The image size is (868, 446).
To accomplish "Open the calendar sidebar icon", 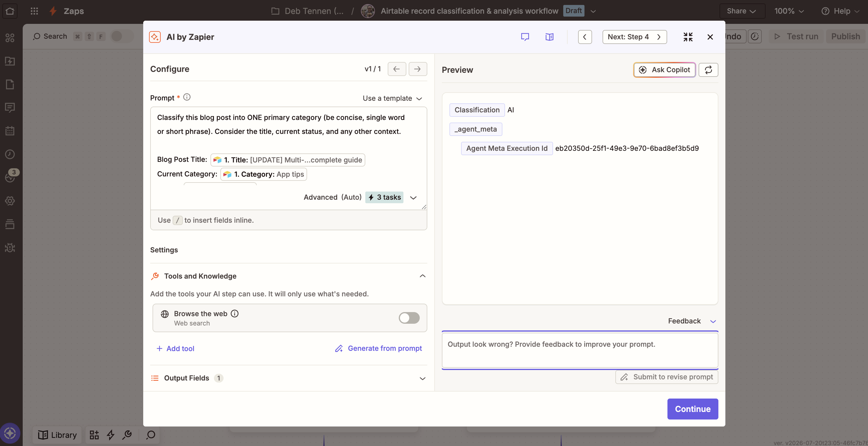I will (x=10, y=131).
